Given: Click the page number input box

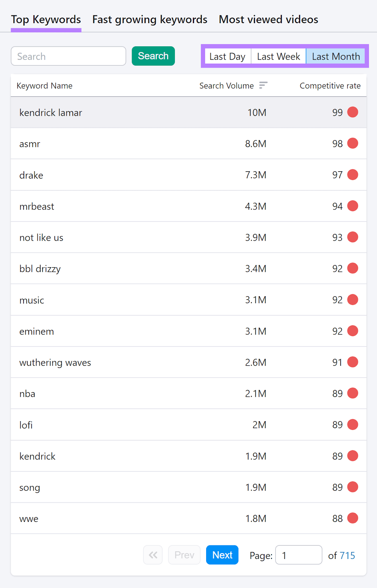Looking at the screenshot, I should pos(299,555).
